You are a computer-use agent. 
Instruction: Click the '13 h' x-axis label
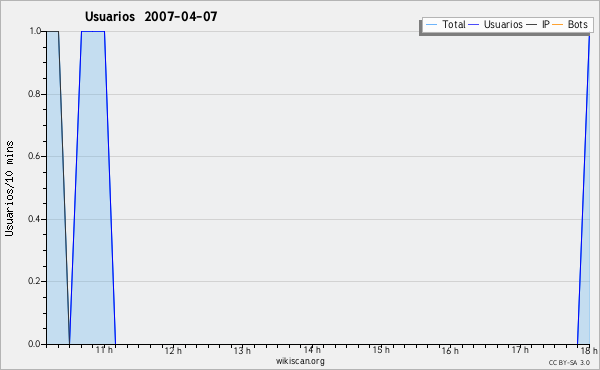(x=242, y=350)
